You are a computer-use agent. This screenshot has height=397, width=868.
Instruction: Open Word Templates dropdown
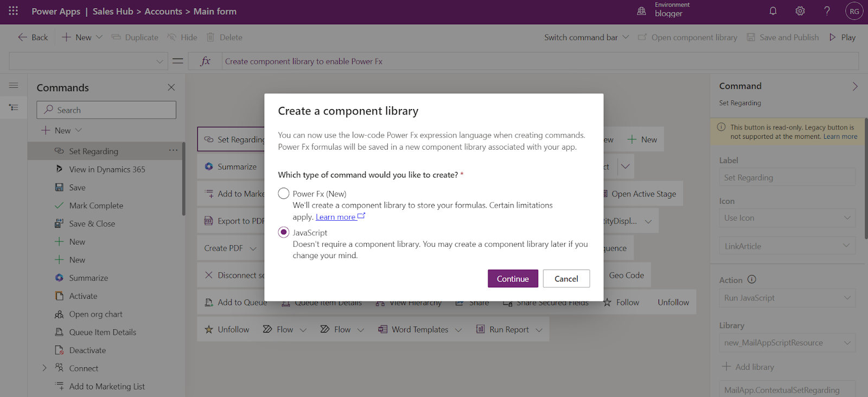[458, 330]
